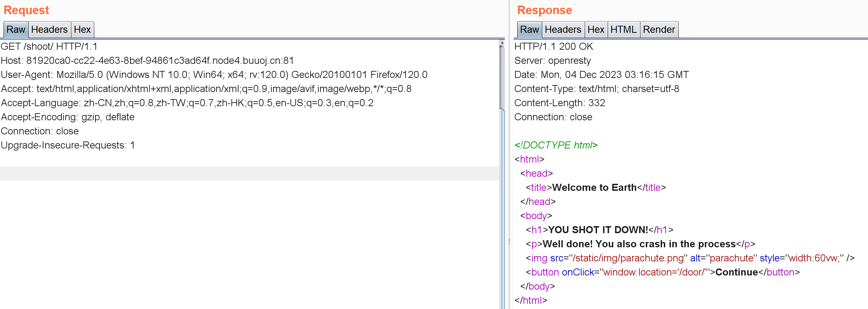Click the Accept-Language header line

[x=187, y=103]
